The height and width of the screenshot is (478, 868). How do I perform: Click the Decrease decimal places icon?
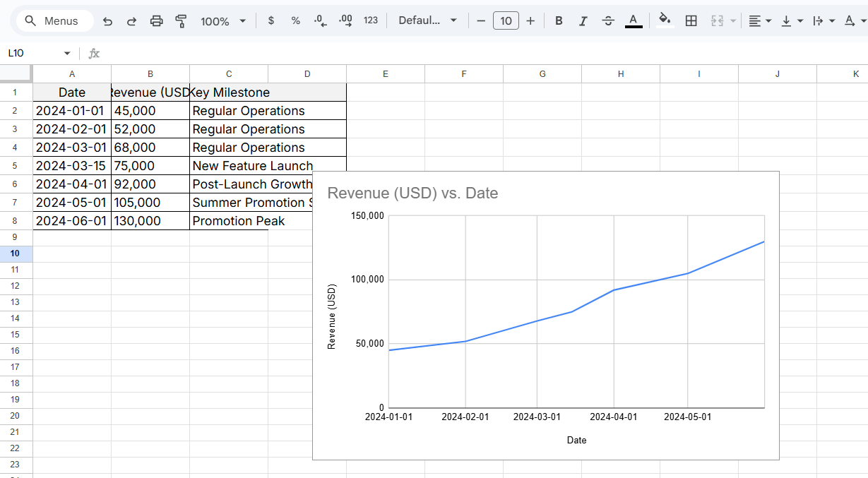(320, 20)
